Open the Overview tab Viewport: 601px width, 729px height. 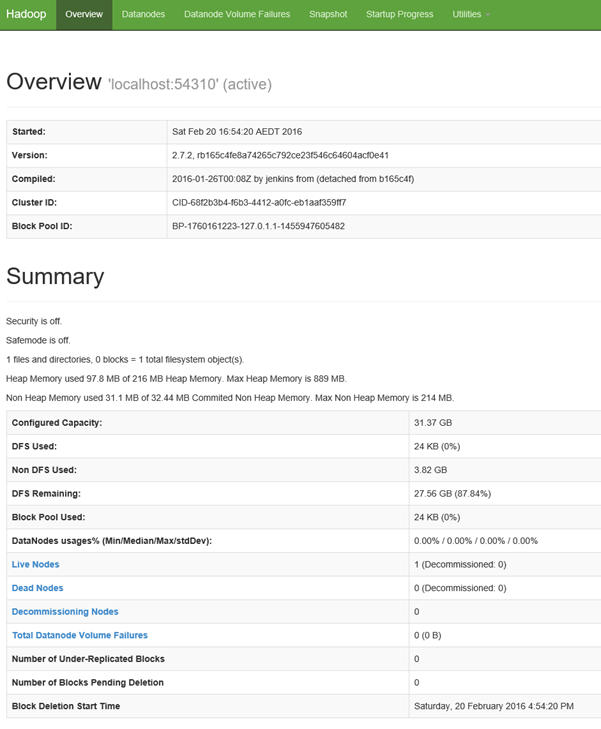[x=84, y=14]
